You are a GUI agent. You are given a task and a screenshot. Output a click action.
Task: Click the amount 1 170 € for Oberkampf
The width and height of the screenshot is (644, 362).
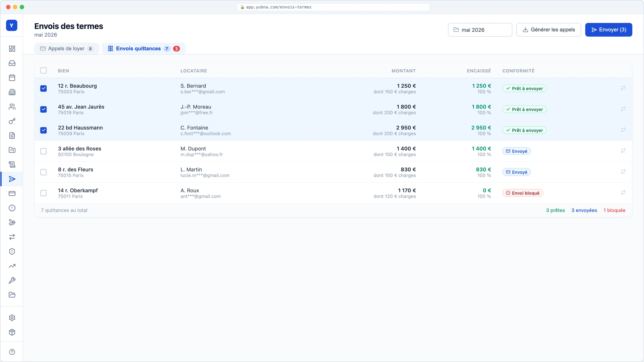(x=407, y=190)
